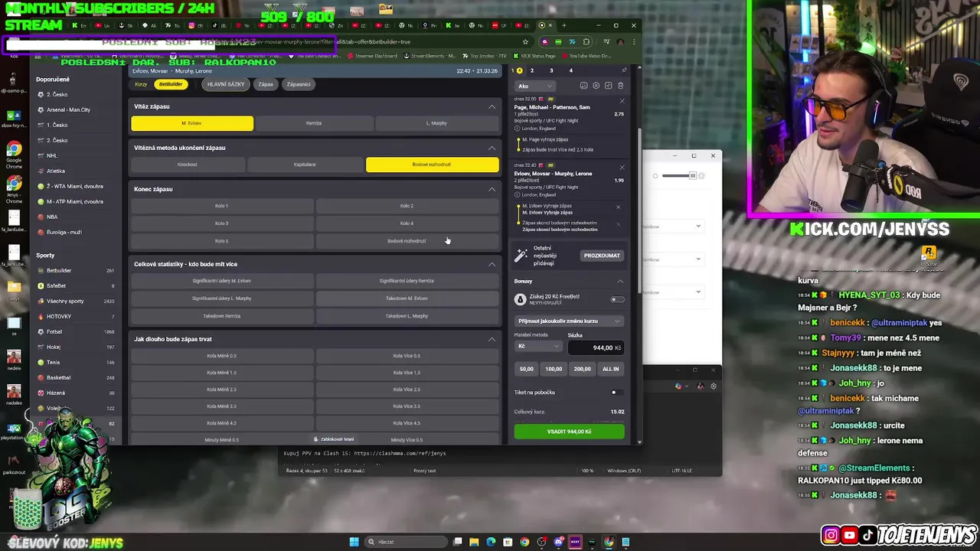
Task: Open Notepad from taskbar
Action: (626, 542)
